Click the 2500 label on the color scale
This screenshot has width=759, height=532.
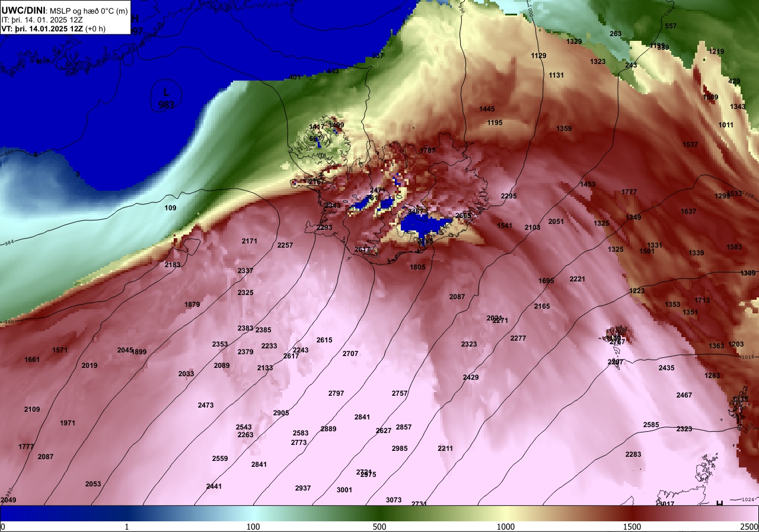(x=750, y=527)
